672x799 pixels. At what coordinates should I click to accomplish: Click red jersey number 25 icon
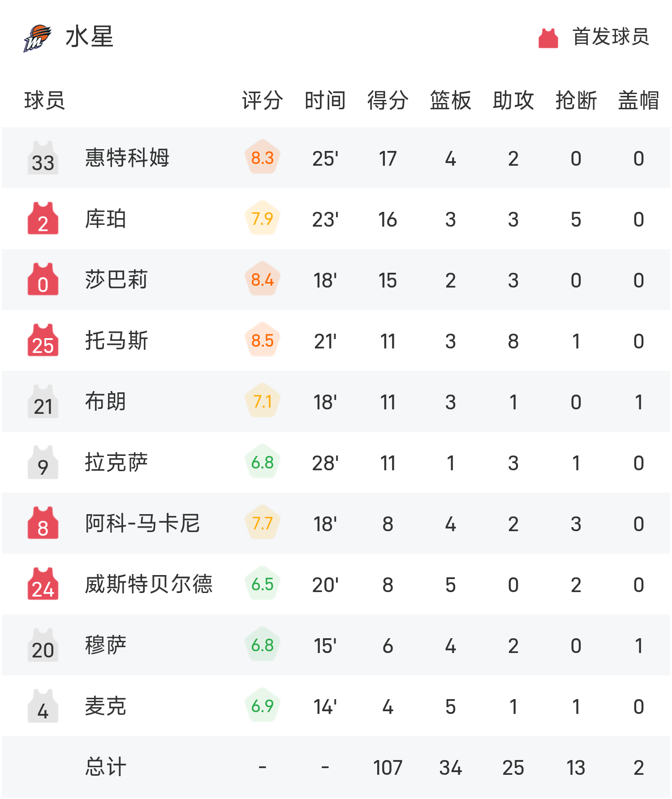[x=43, y=340]
